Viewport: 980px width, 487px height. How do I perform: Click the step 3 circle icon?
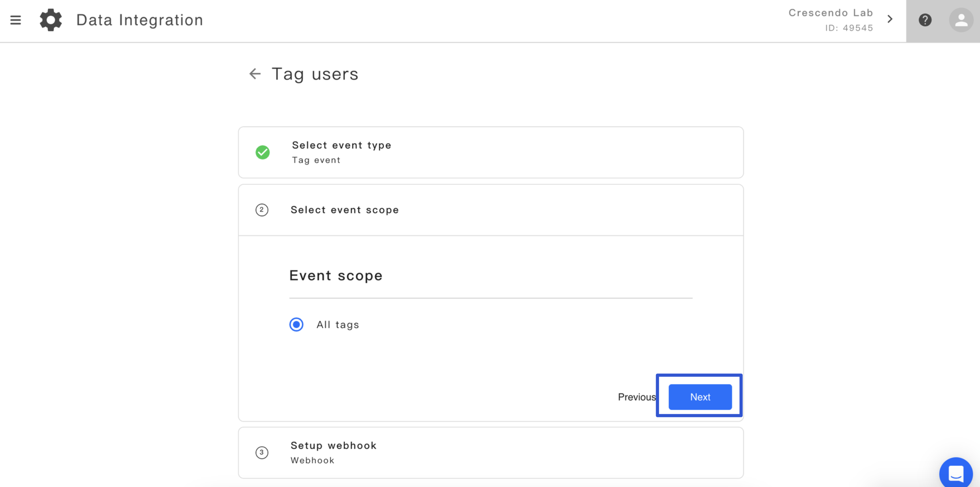262,452
